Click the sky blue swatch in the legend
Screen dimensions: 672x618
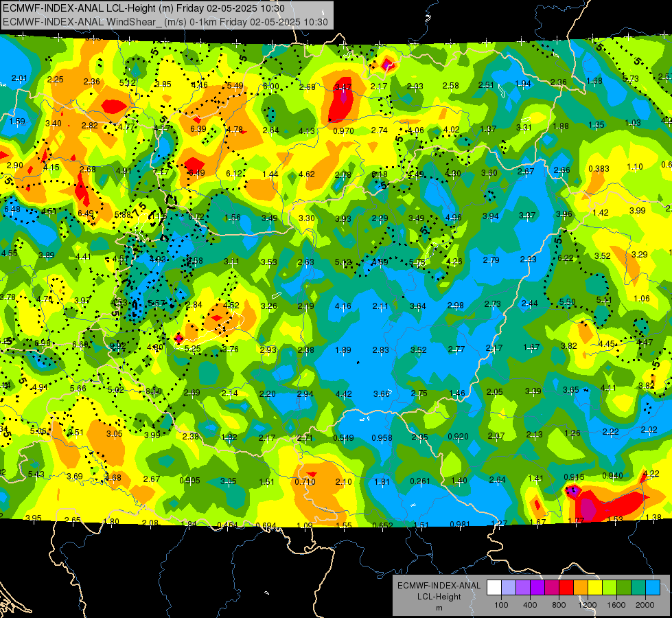652,588
